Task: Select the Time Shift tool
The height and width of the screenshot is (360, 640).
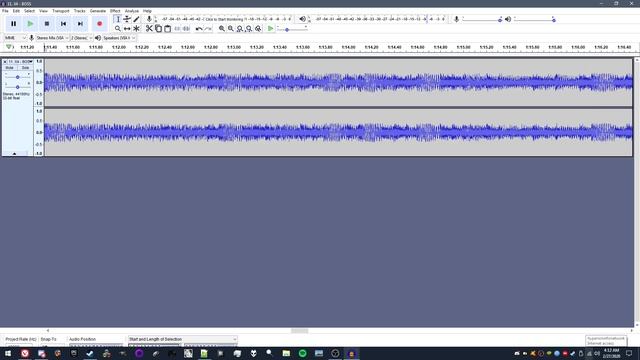Action: [127, 29]
